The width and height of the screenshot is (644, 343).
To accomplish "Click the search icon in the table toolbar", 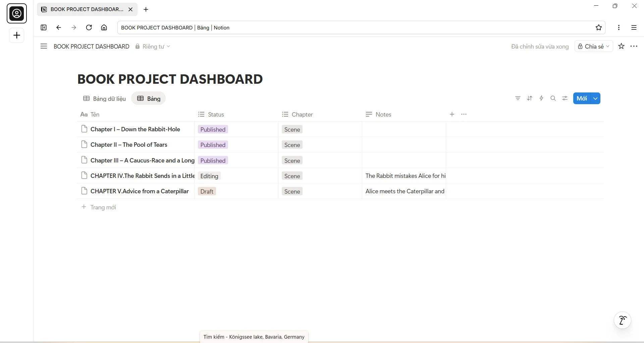I will point(553,98).
